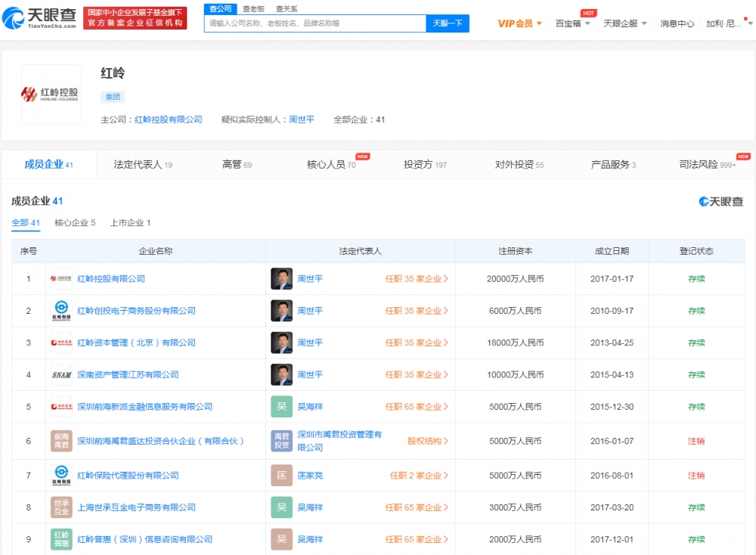Focus the company name search field
The image size is (756, 555).
[x=315, y=23]
